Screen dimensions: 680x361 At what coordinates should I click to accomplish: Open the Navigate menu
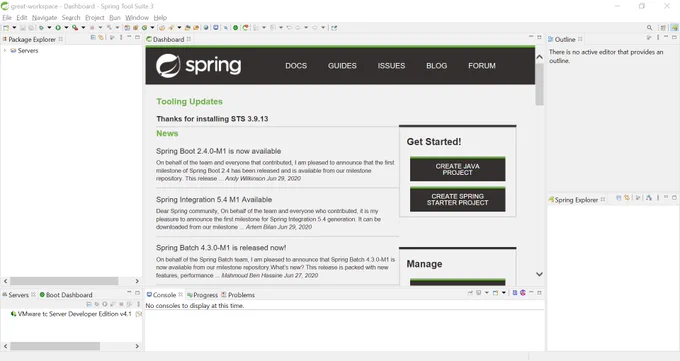(44, 18)
